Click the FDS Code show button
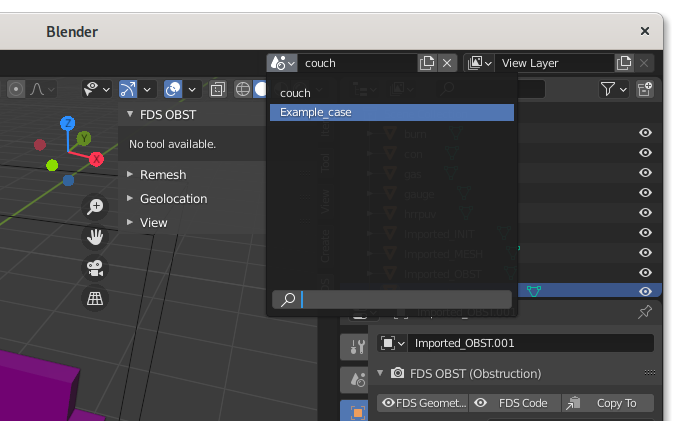Viewport: 682px width, 421px height. [515, 403]
